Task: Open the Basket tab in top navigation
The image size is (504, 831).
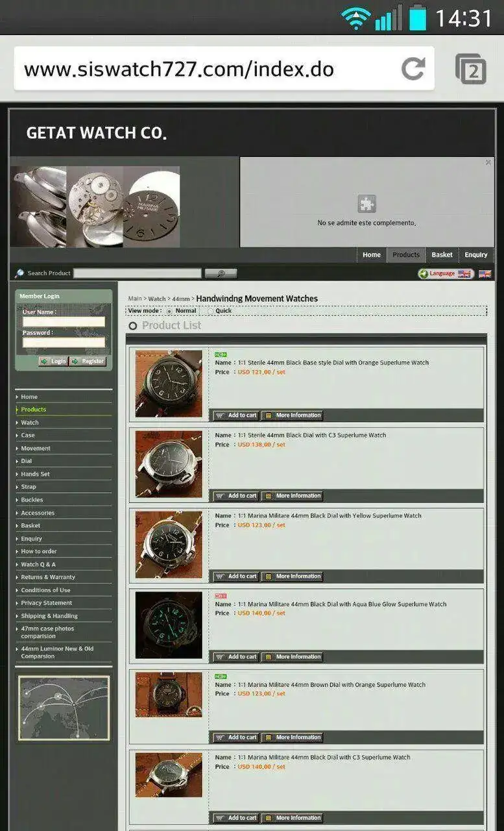Action: tap(442, 254)
